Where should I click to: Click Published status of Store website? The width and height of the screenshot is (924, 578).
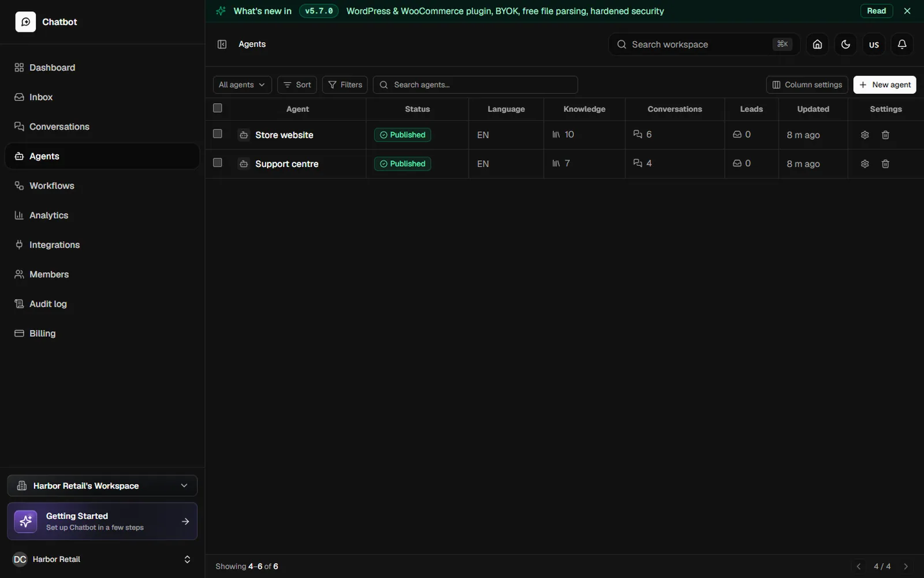[403, 135]
